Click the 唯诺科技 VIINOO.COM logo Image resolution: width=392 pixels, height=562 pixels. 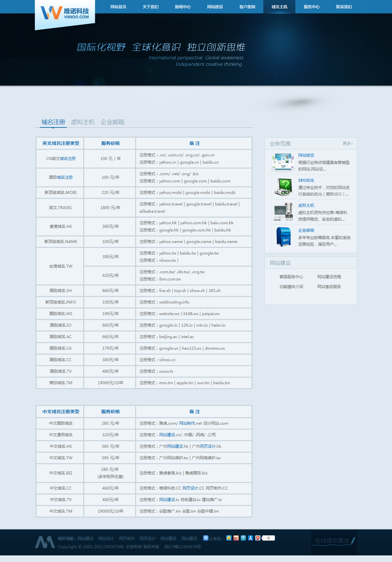tap(65, 13)
